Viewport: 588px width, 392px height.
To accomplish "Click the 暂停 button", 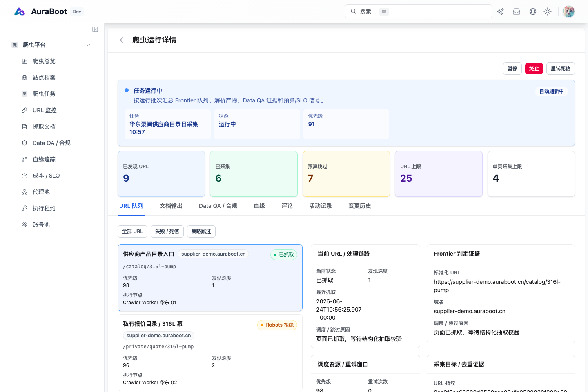I will point(512,69).
